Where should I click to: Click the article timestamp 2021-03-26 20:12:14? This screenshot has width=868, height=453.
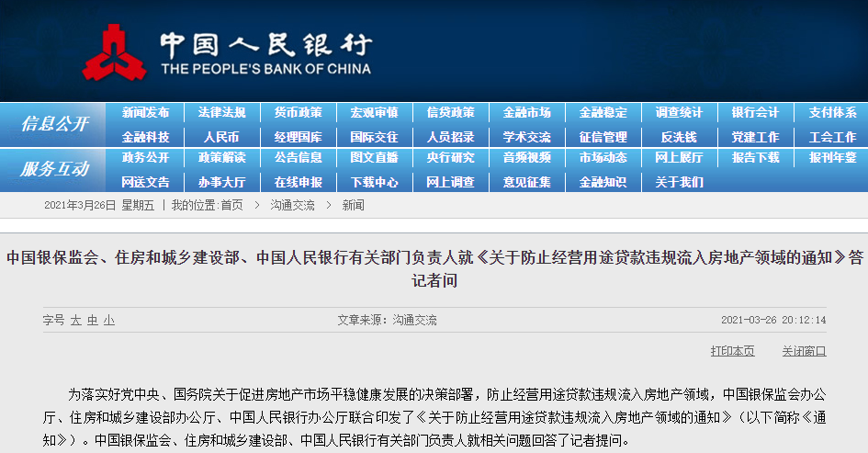click(773, 320)
